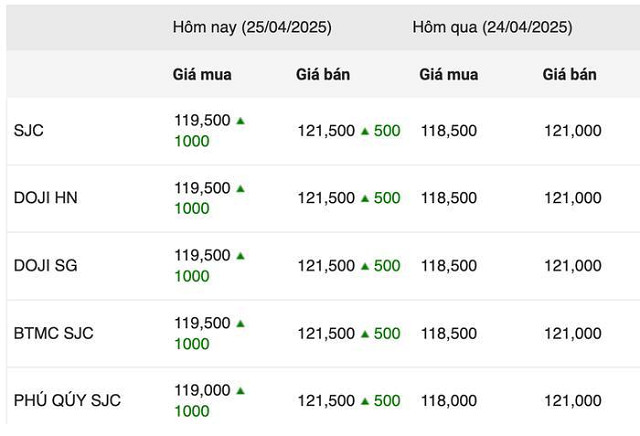Click PHÚ QUÝ SJC sell price change 500
The height and width of the screenshot is (436, 640).
387,401
